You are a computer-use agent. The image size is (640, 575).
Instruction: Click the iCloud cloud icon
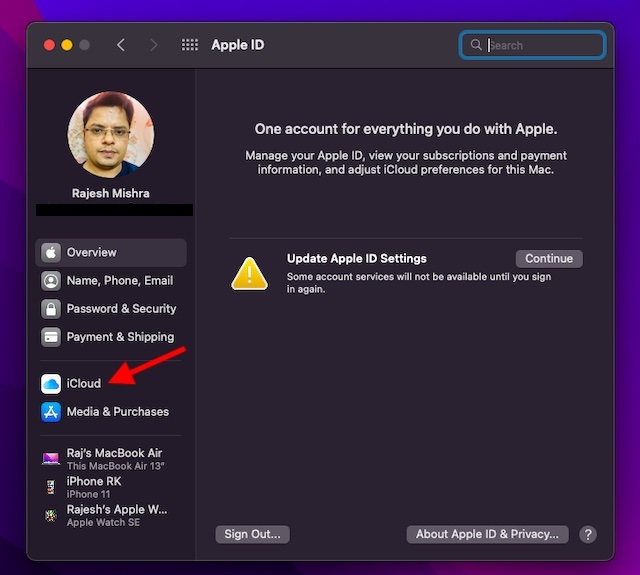click(x=51, y=384)
